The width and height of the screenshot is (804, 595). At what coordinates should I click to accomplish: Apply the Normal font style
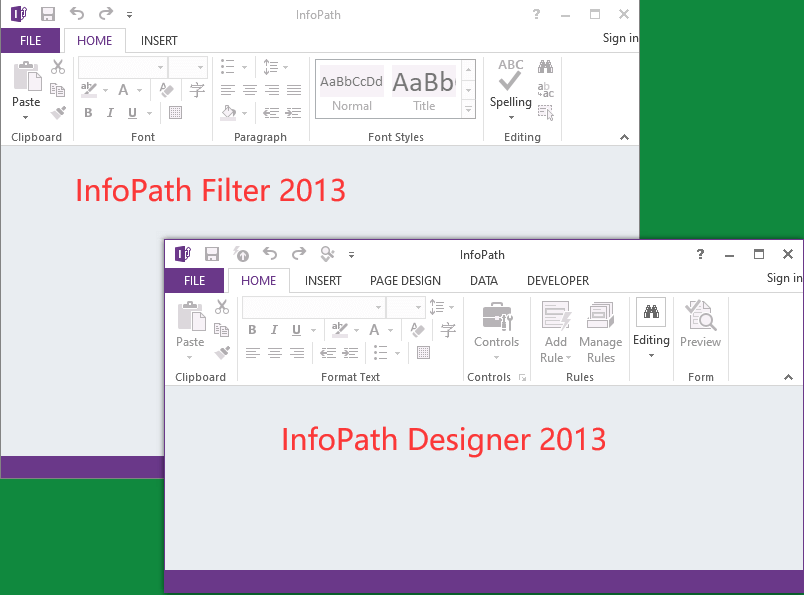click(x=352, y=89)
